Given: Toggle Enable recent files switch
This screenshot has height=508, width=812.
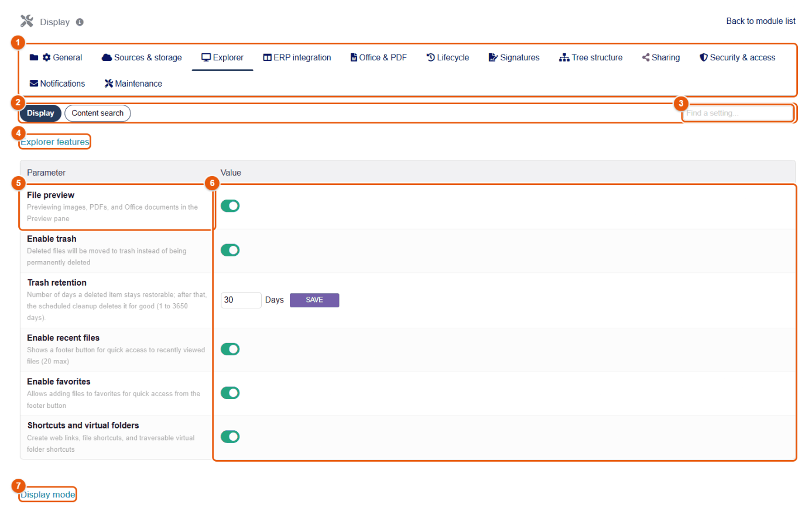Looking at the screenshot, I should [x=230, y=349].
